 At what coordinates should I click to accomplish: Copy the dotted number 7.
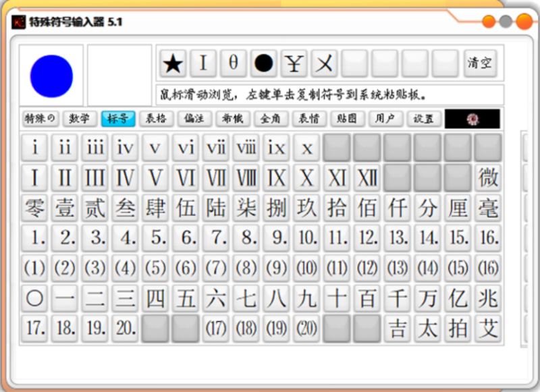point(216,237)
